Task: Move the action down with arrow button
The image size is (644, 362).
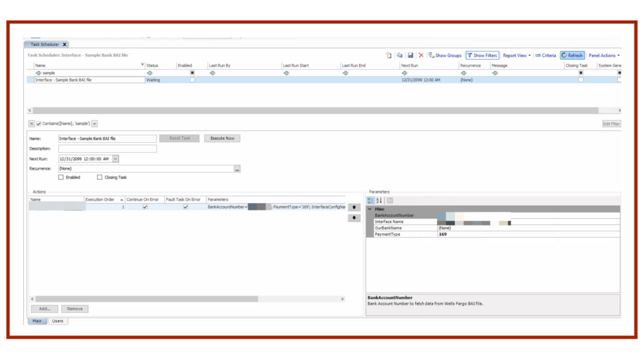Action: point(354,218)
